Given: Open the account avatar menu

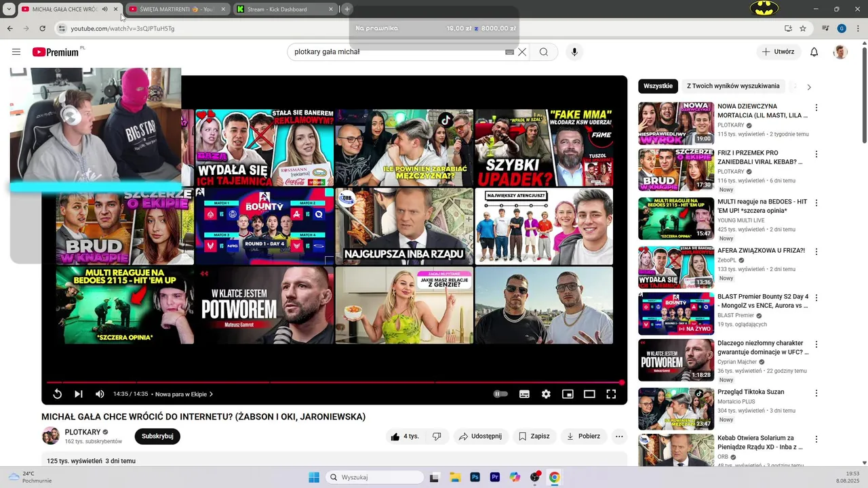Looking at the screenshot, I should pyautogui.click(x=840, y=52).
